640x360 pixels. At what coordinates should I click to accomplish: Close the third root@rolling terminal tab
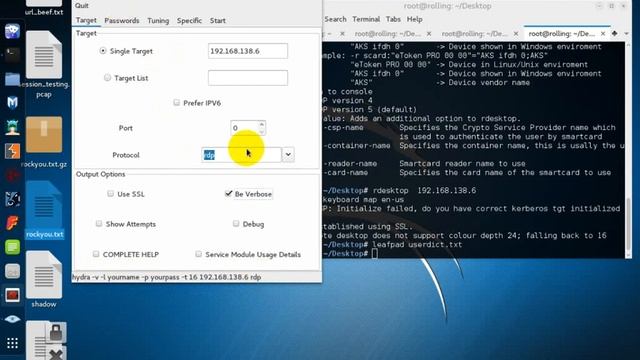point(516,33)
